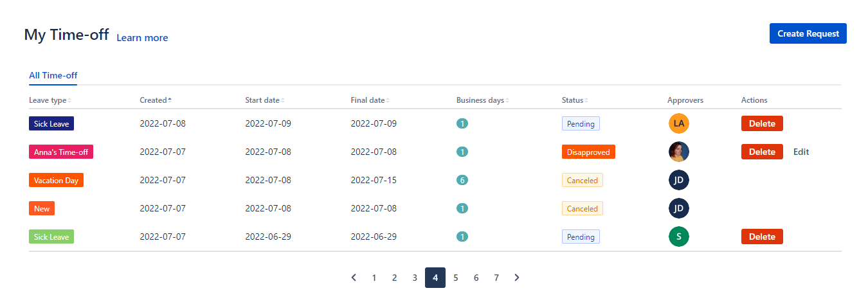Image resolution: width=868 pixels, height=304 pixels.
Task: Select the All Time-off tab
Action: pos(53,75)
